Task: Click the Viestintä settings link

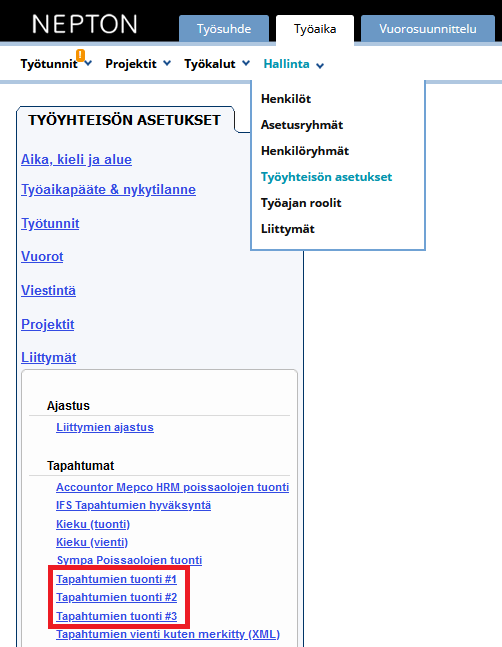Action: [x=48, y=290]
